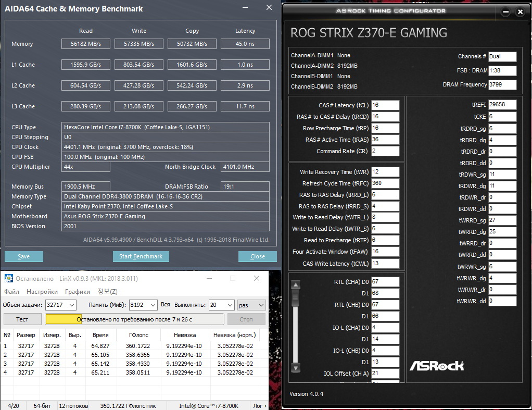Click the DRAM Frequency field

pyautogui.click(x=502, y=84)
